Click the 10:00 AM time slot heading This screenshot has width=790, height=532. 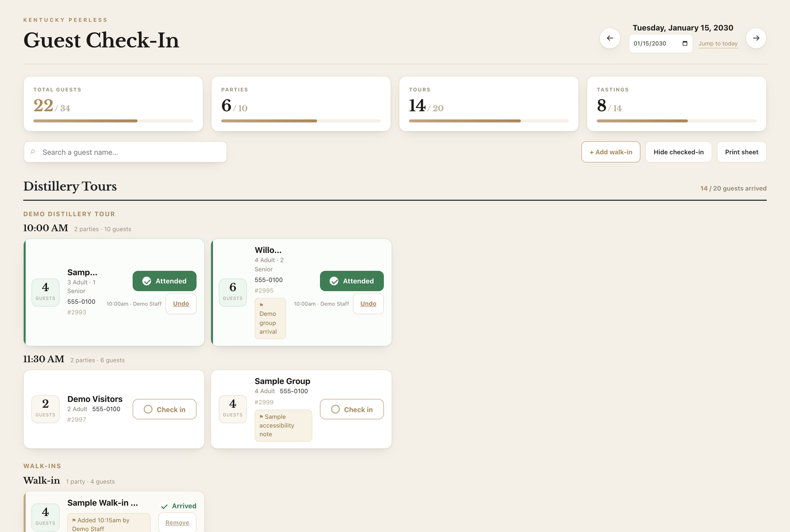pyautogui.click(x=45, y=228)
